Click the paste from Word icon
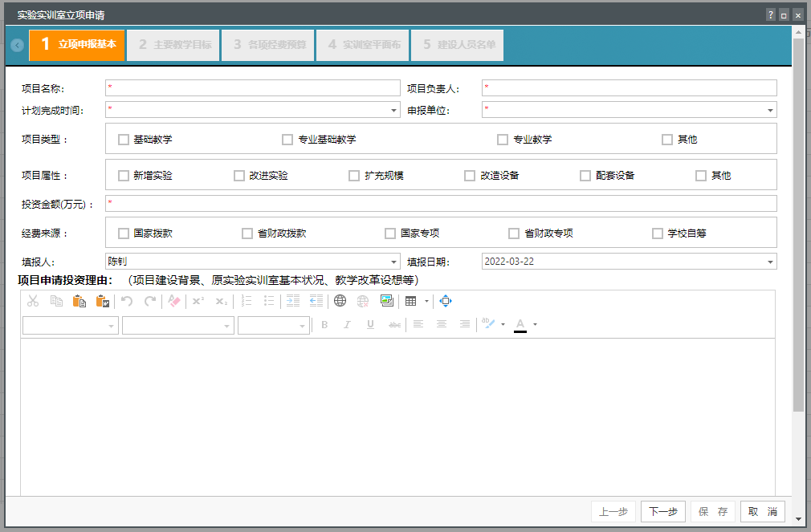 click(x=102, y=301)
